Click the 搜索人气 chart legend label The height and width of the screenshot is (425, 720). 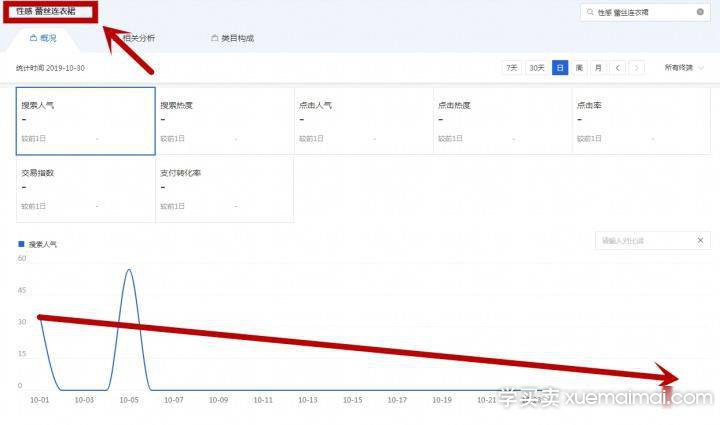tap(43, 245)
